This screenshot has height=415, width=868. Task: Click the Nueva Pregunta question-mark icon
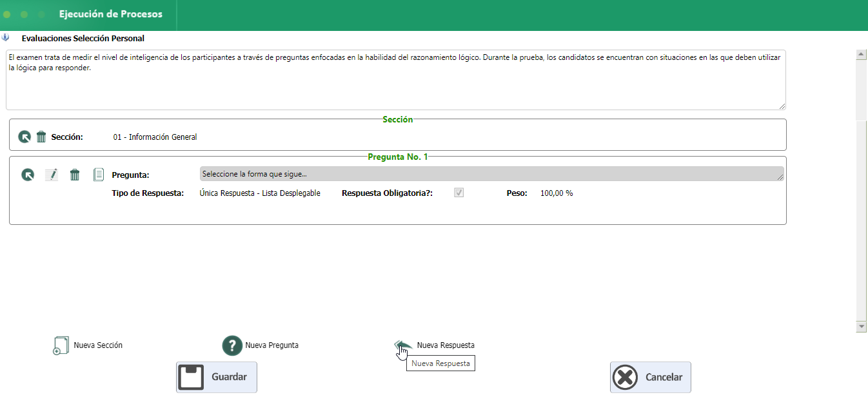(x=232, y=345)
